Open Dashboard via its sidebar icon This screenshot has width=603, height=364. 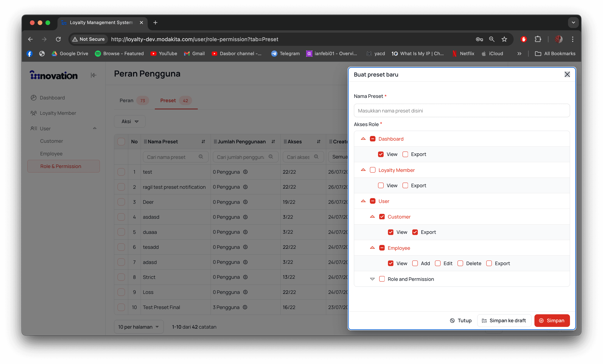coord(34,98)
